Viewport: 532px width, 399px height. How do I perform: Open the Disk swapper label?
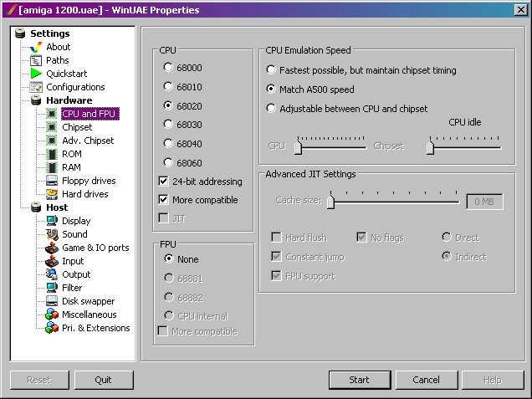tap(88, 301)
